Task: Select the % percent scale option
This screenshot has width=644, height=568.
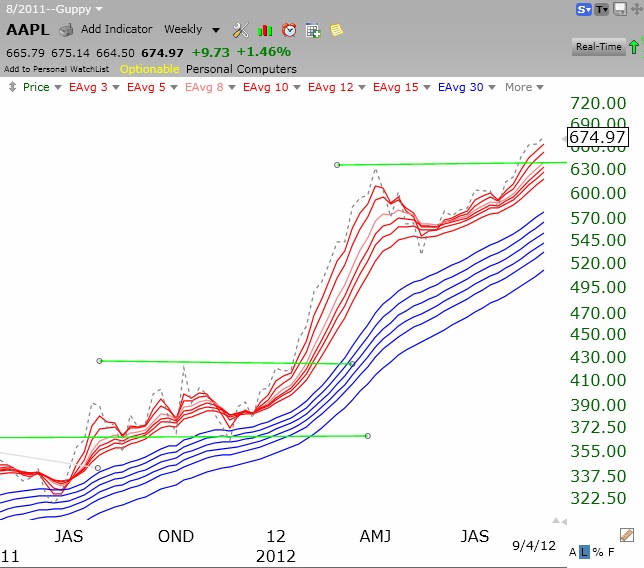Action: [x=598, y=552]
